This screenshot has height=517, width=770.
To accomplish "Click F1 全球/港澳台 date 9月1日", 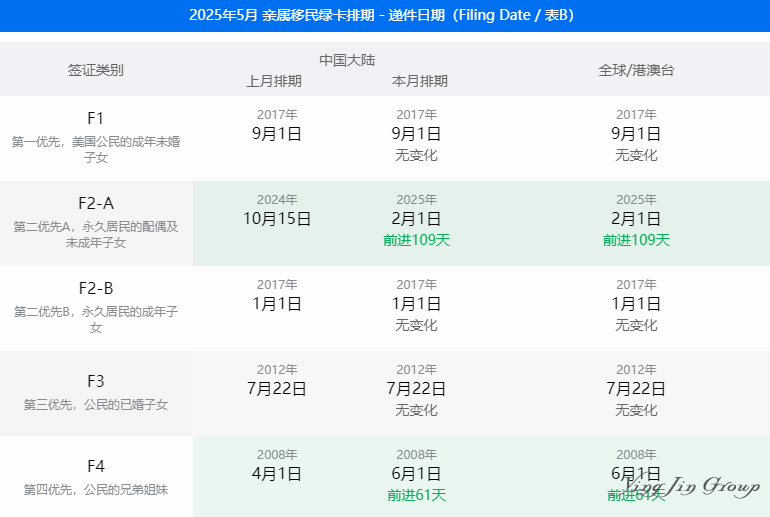I will coord(636,134).
